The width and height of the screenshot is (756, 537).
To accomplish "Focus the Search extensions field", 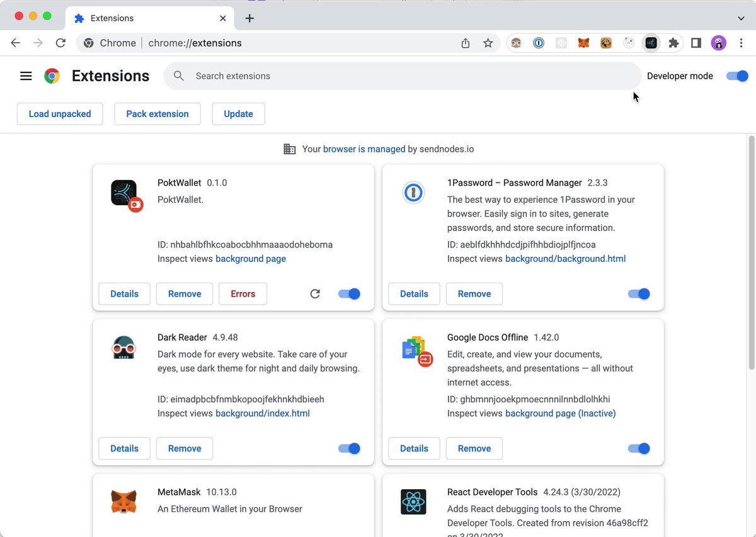I will coord(402,76).
